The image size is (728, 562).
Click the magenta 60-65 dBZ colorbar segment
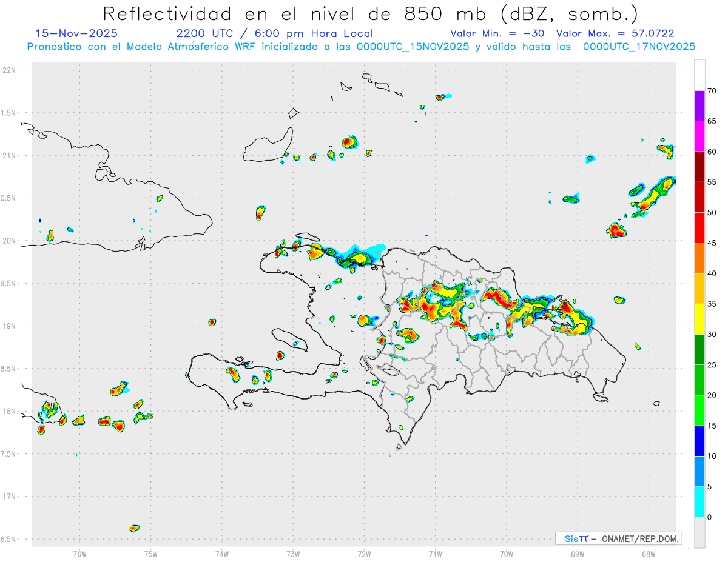699,136
